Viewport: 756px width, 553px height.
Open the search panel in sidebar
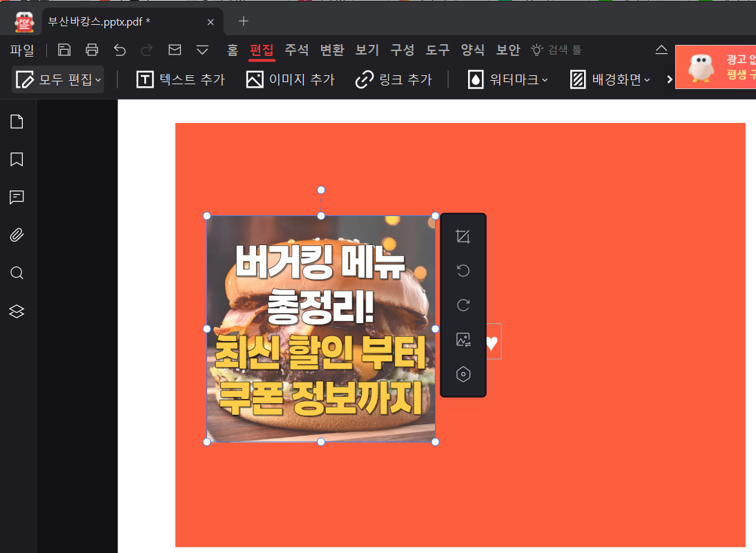point(17,273)
